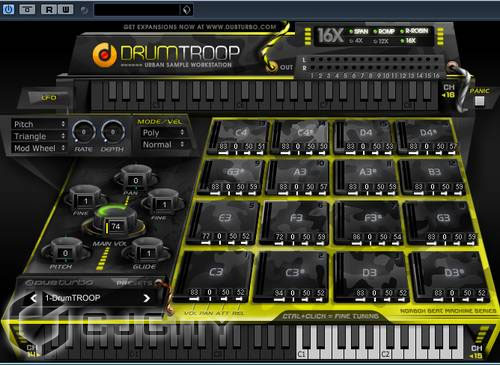Image resolution: width=500 pixels, height=365 pixels.
Task: Click the 1-DrumTROOP preset name
Action: coord(73,298)
